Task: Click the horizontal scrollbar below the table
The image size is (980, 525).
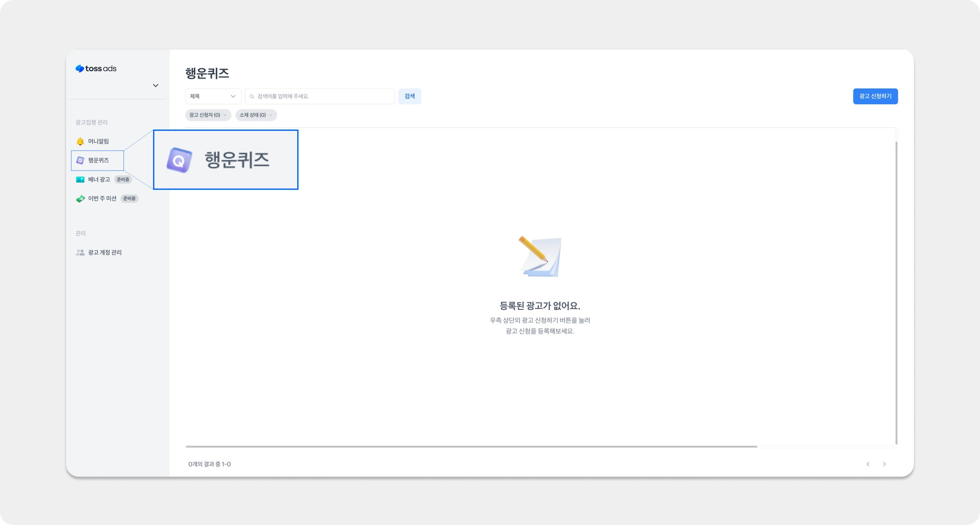Action: 471,447
